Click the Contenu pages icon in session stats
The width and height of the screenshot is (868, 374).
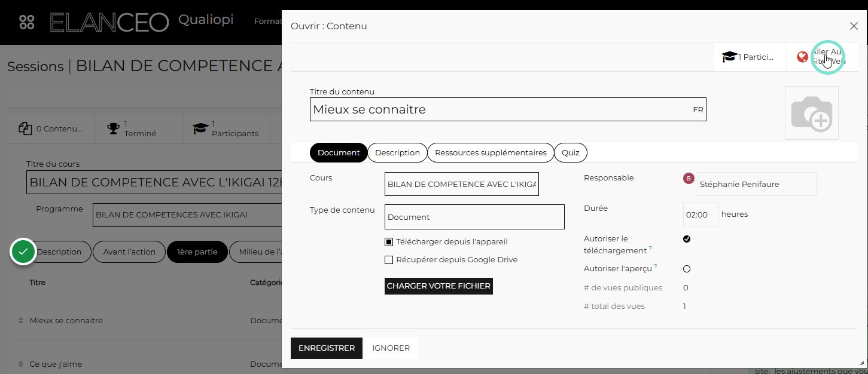point(25,128)
